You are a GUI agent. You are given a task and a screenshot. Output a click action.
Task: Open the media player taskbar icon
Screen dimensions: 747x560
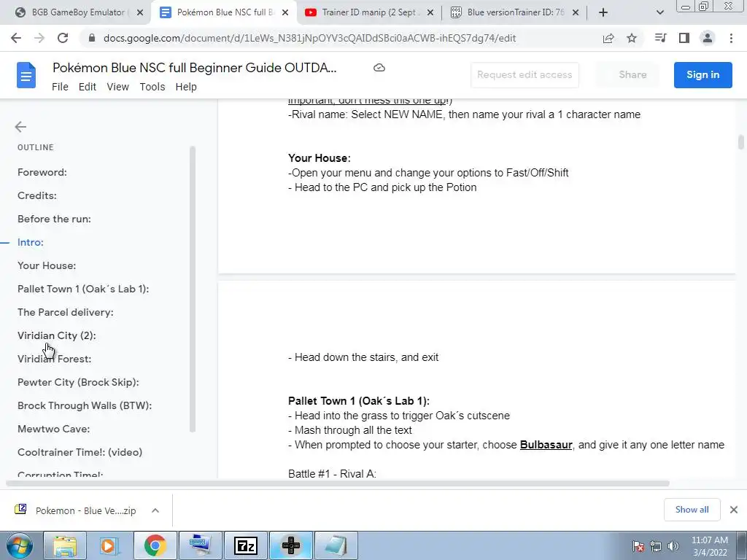click(109, 546)
